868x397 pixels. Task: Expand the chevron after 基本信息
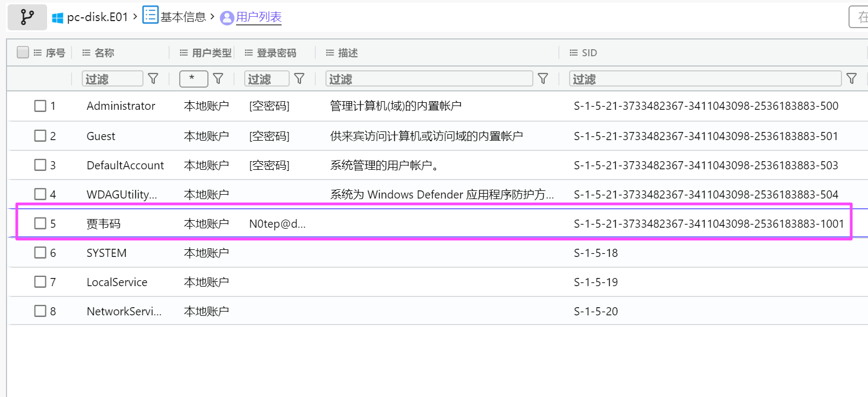(212, 17)
